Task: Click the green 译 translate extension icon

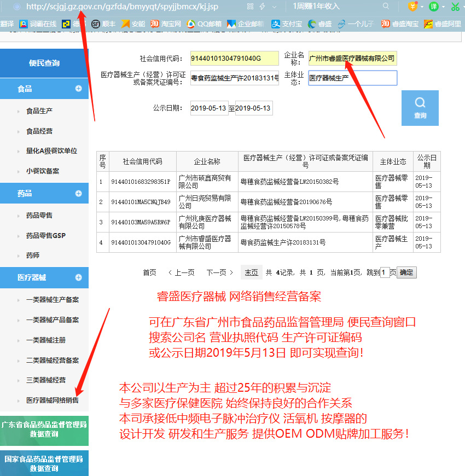Action: (433, 7)
